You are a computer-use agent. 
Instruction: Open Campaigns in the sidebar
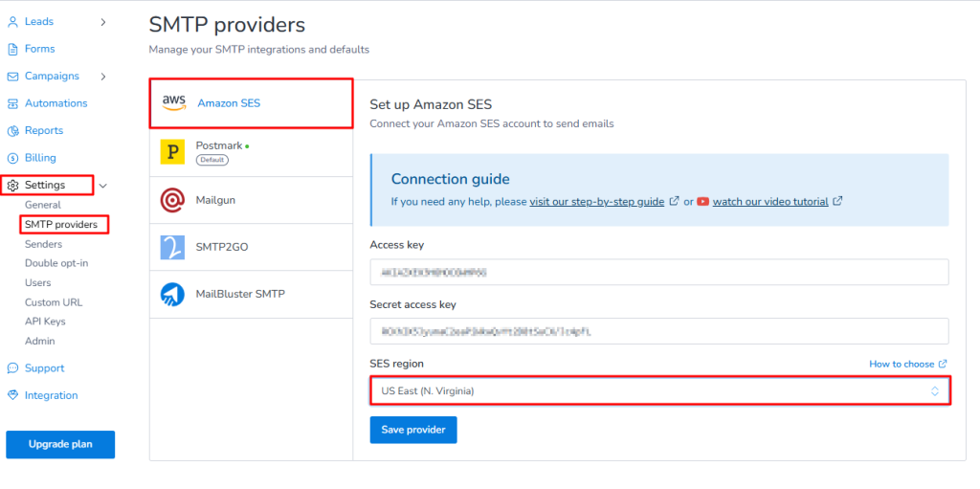[52, 77]
